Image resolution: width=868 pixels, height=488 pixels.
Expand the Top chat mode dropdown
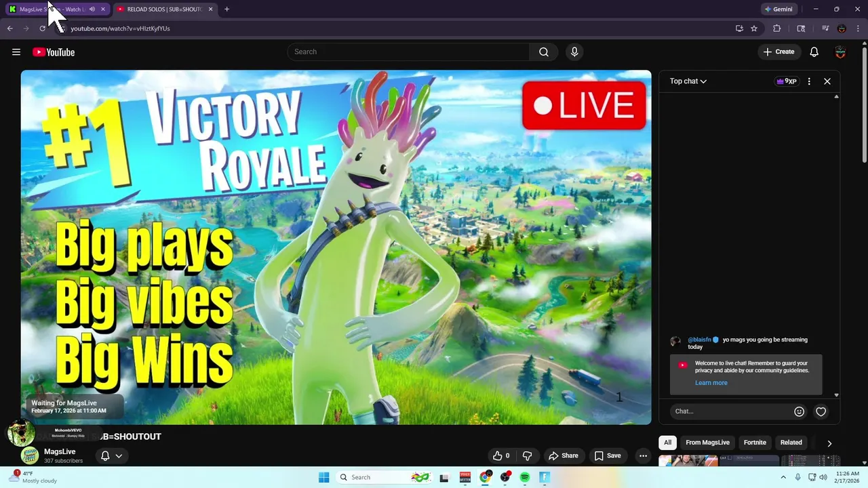(688, 81)
